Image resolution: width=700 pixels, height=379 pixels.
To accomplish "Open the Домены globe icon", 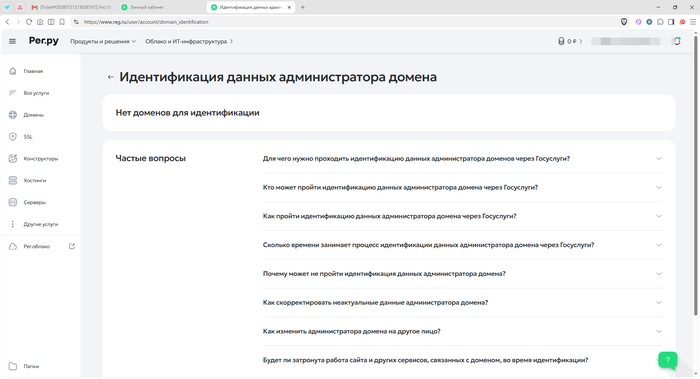I will coord(12,115).
